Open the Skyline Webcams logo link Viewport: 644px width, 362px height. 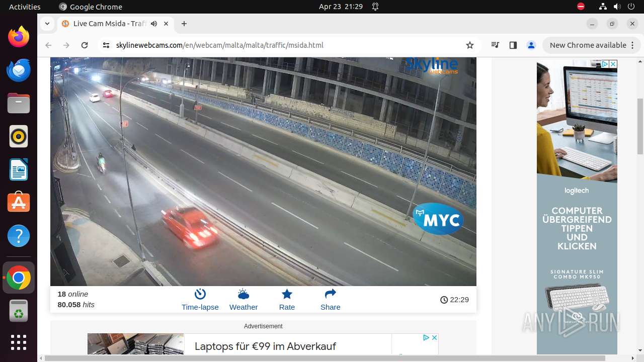pyautogui.click(x=432, y=66)
